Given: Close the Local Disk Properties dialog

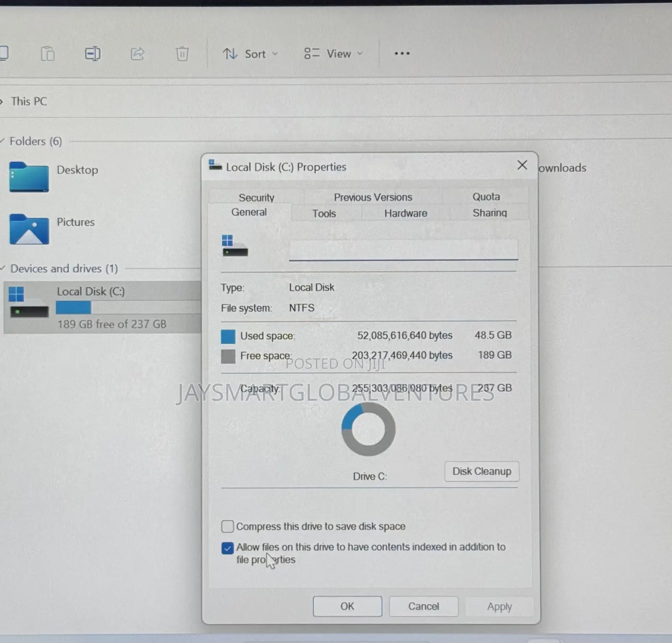Looking at the screenshot, I should (x=522, y=165).
